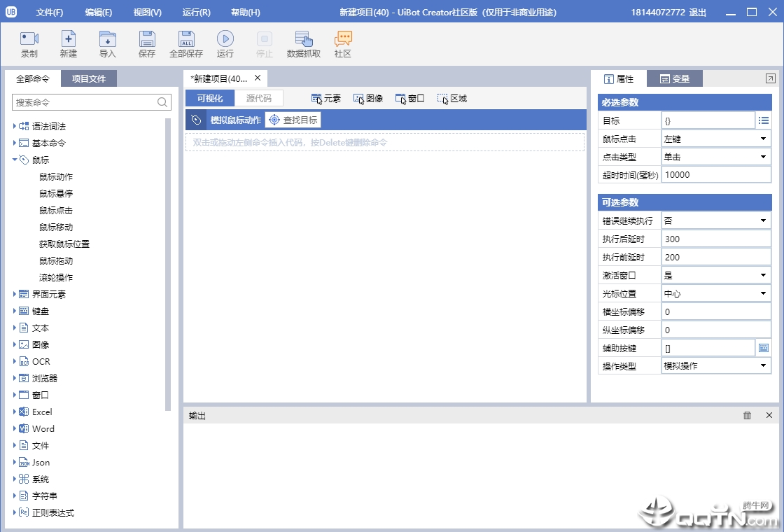Click the 查找目标 button
784x532 pixels.
click(293, 120)
